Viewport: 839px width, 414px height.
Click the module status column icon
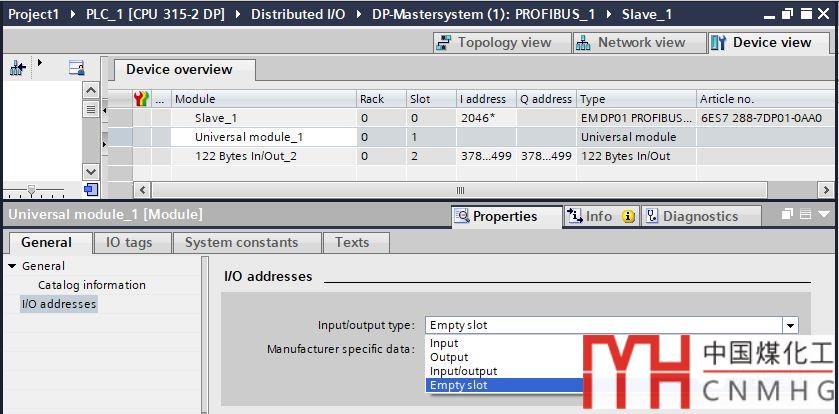click(141, 99)
